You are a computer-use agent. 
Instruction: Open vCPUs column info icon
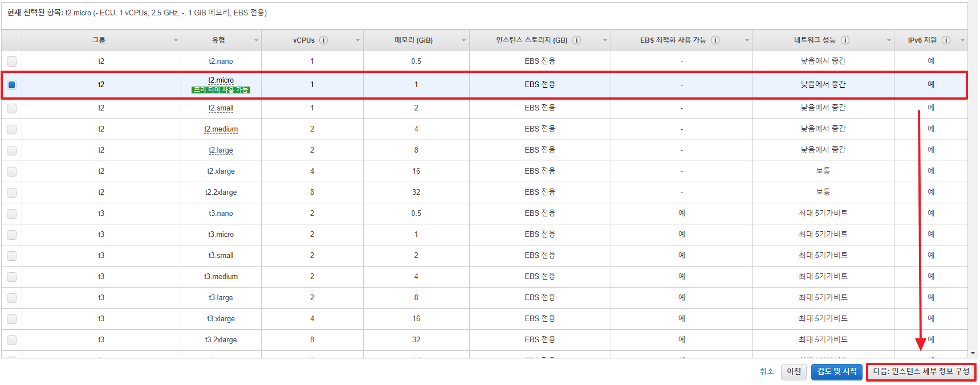pyautogui.click(x=323, y=40)
